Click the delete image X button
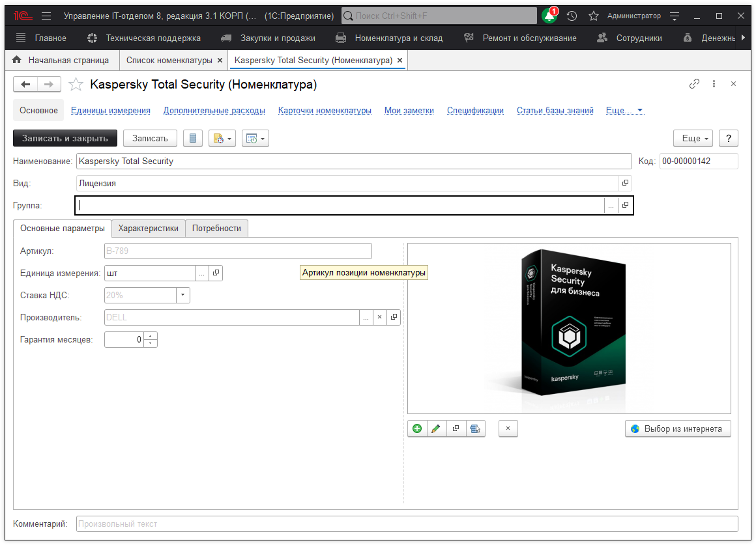 (508, 428)
